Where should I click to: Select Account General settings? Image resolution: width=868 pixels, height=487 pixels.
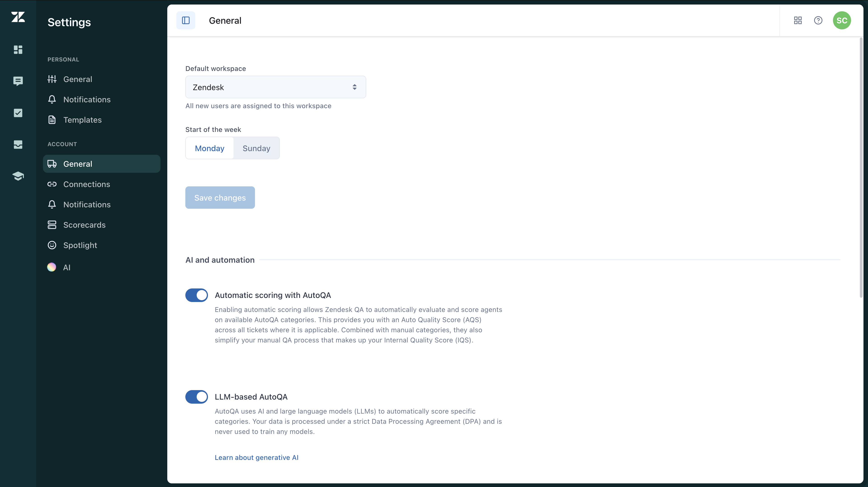101,164
